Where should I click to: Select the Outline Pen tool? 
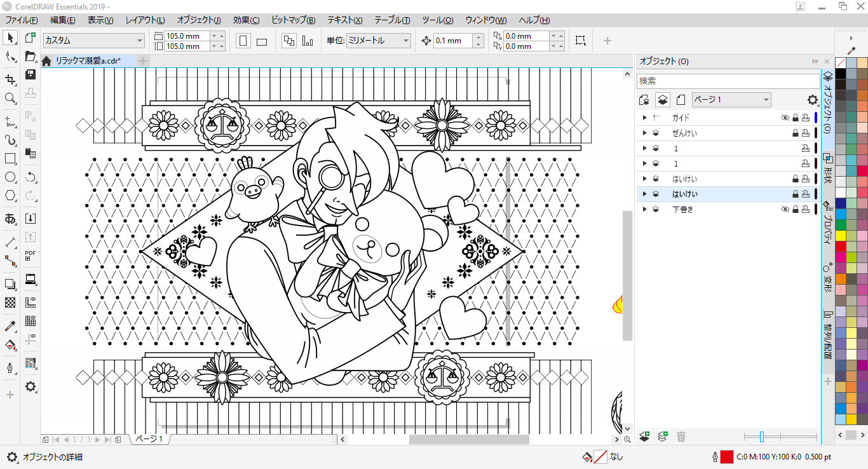click(x=10, y=368)
